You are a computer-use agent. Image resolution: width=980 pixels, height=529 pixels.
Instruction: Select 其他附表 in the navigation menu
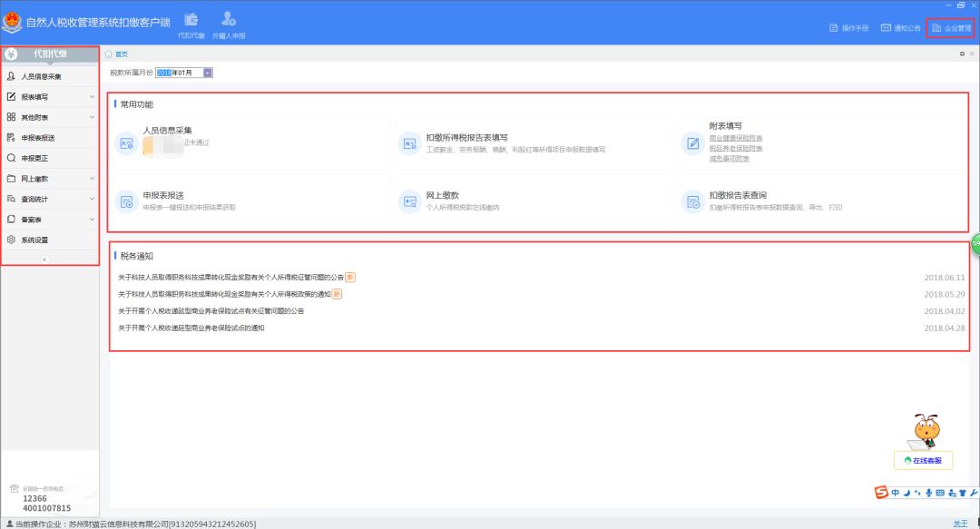point(11,118)
